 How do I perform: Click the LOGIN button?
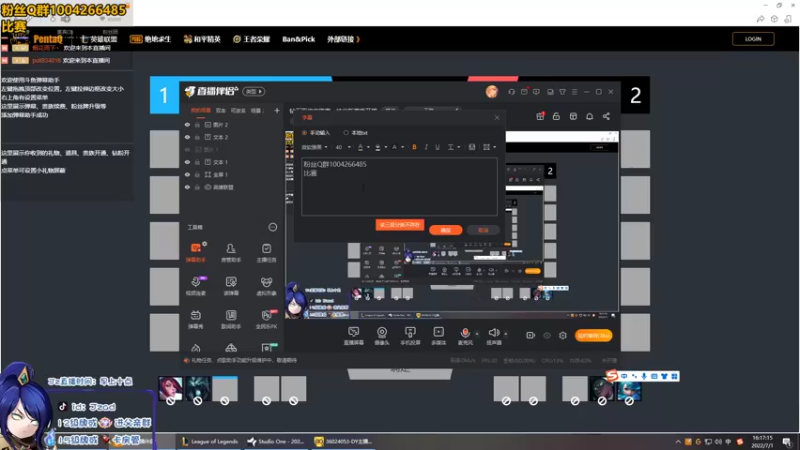point(753,39)
